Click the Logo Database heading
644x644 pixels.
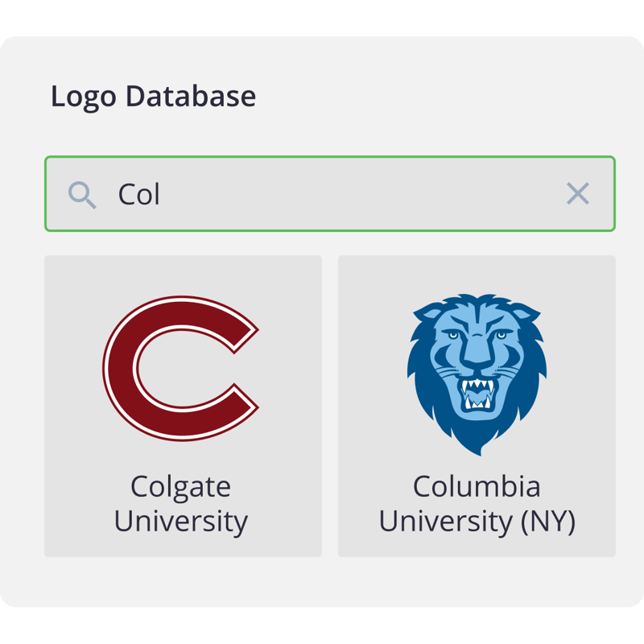[153, 96]
